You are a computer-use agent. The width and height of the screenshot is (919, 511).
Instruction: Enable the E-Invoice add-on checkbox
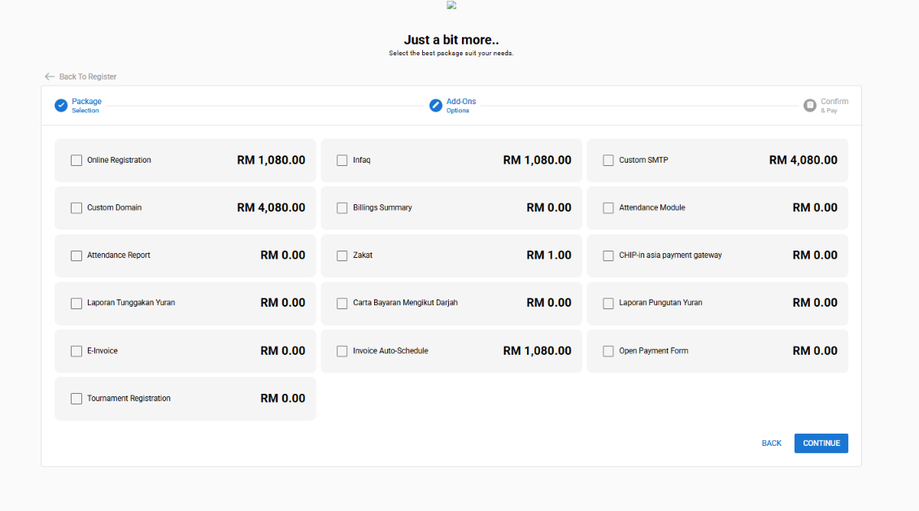pyautogui.click(x=76, y=351)
